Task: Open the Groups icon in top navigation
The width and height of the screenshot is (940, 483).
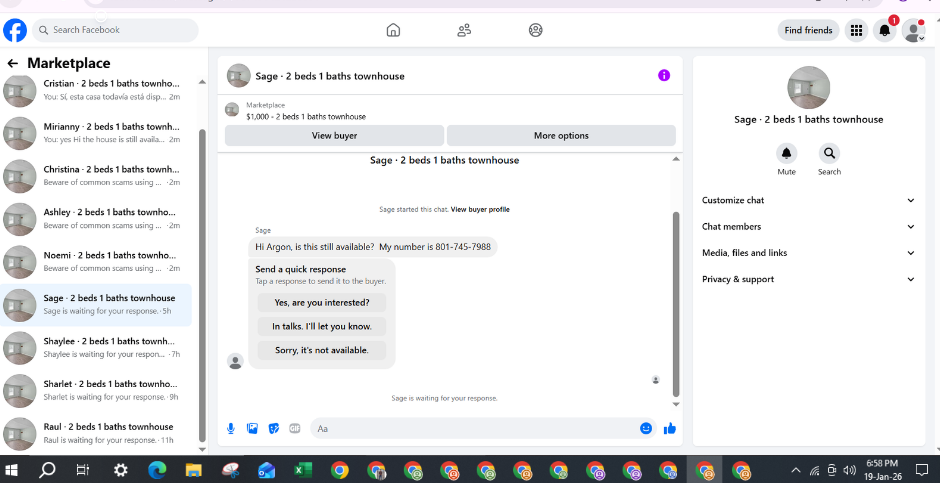Action: point(536,30)
